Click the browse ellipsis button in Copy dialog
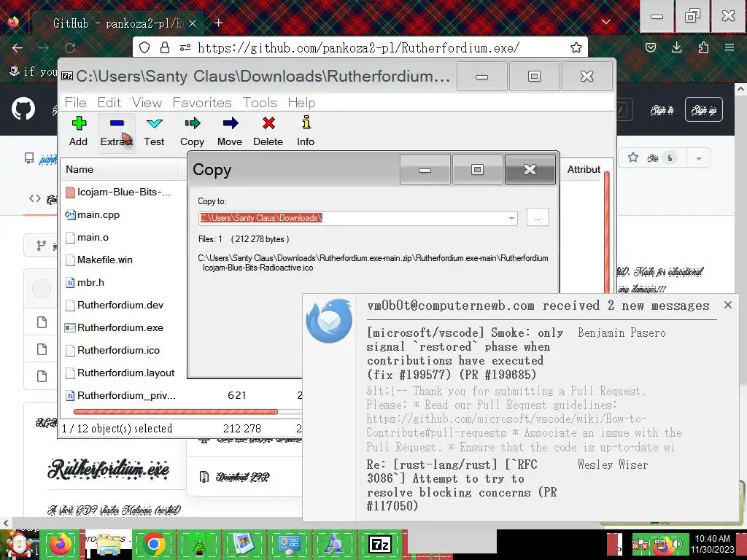The image size is (747, 560). [538, 217]
